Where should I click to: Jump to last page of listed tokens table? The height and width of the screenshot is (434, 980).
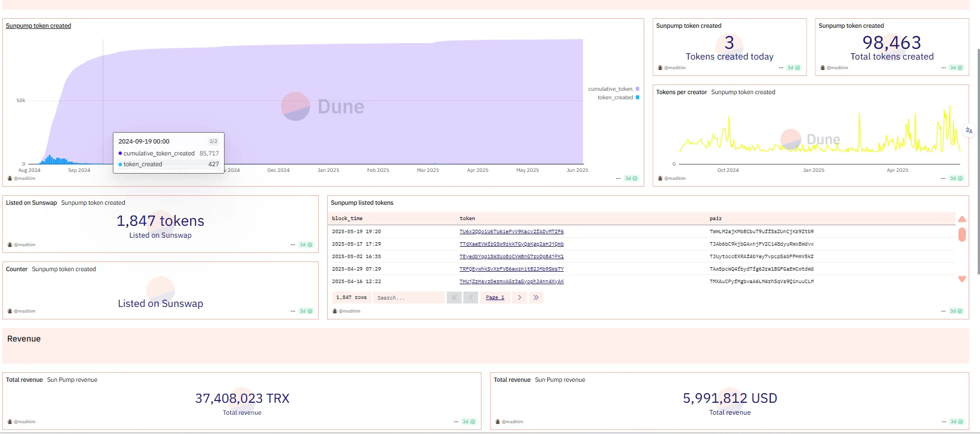click(x=536, y=297)
